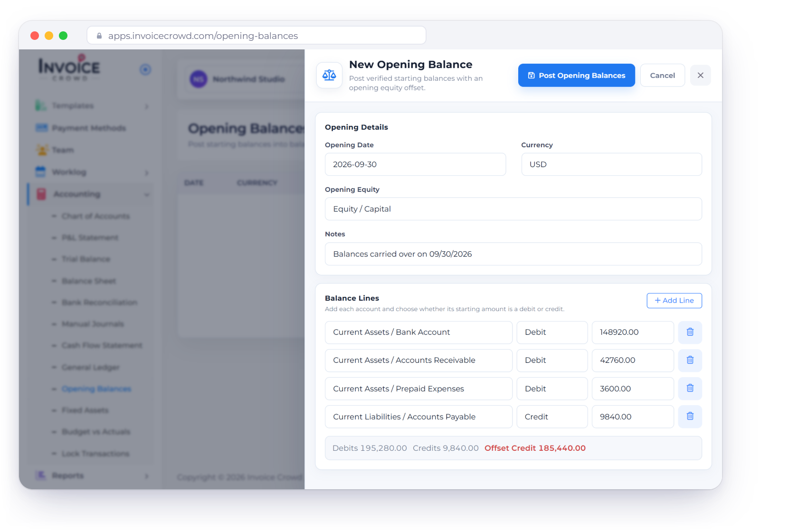Viewport: 798px width, 532px height.
Task: Open Bank Reconciliation in sidebar
Action: pos(99,302)
